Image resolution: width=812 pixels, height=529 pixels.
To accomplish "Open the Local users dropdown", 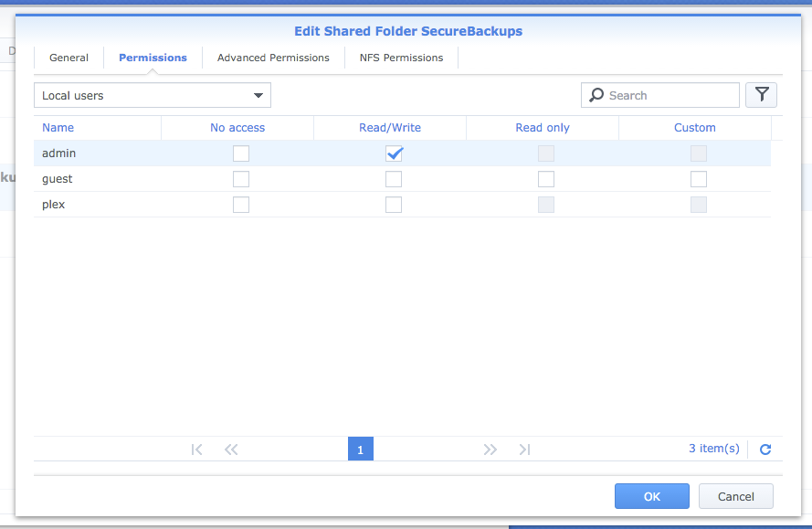I will click(153, 95).
